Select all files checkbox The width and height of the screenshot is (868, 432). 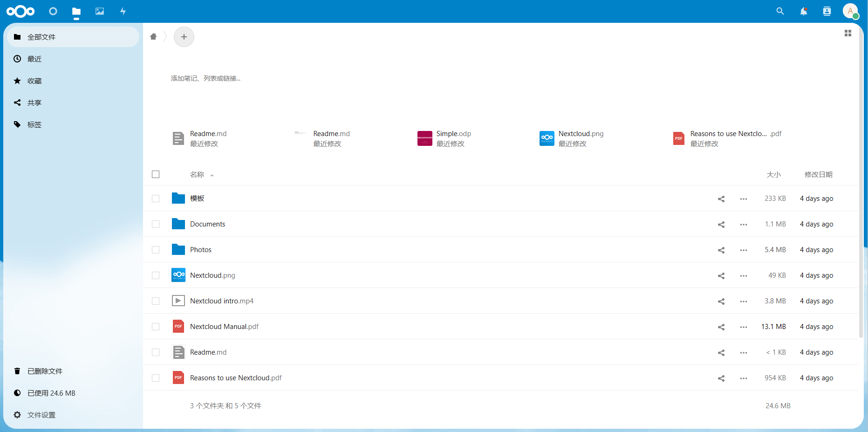pos(156,174)
